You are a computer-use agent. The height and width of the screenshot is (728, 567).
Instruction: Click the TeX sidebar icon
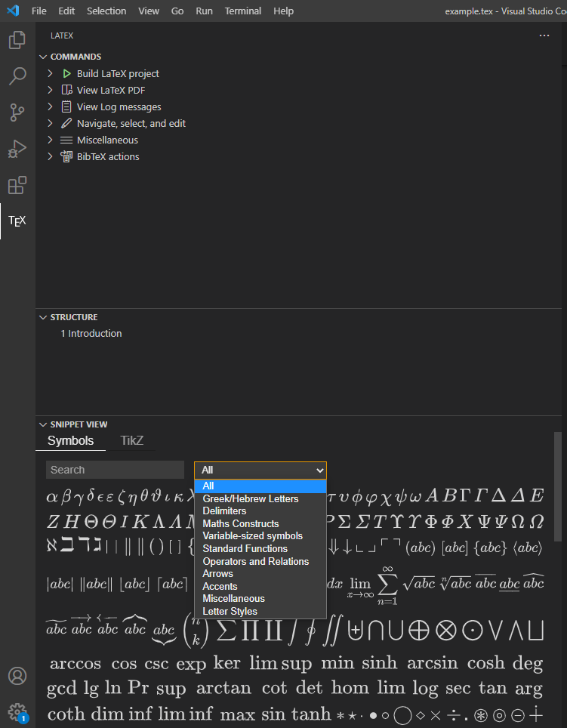coord(17,221)
